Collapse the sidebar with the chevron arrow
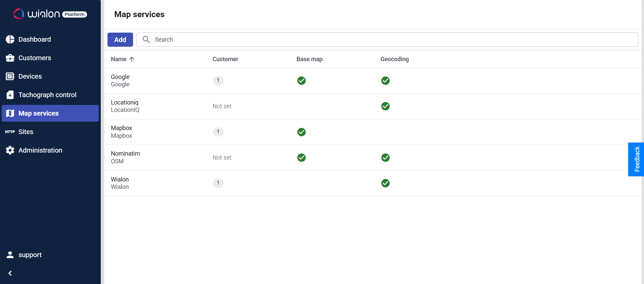 [x=10, y=273]
